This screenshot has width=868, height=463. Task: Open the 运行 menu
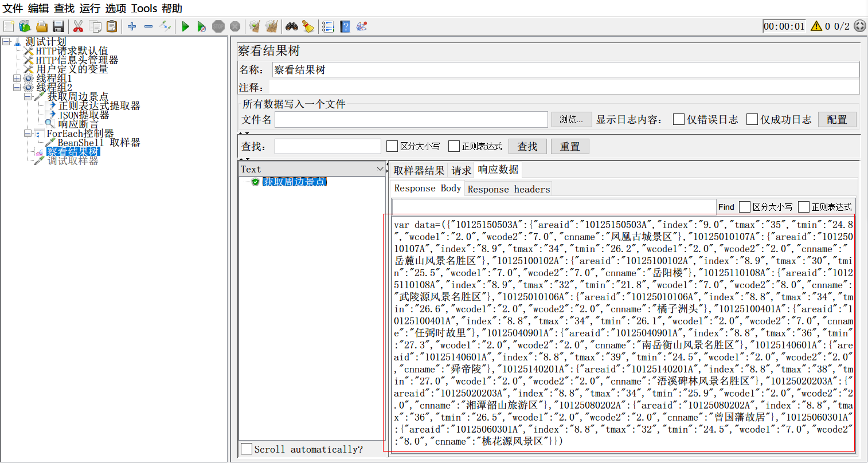(x=89, y=9)
